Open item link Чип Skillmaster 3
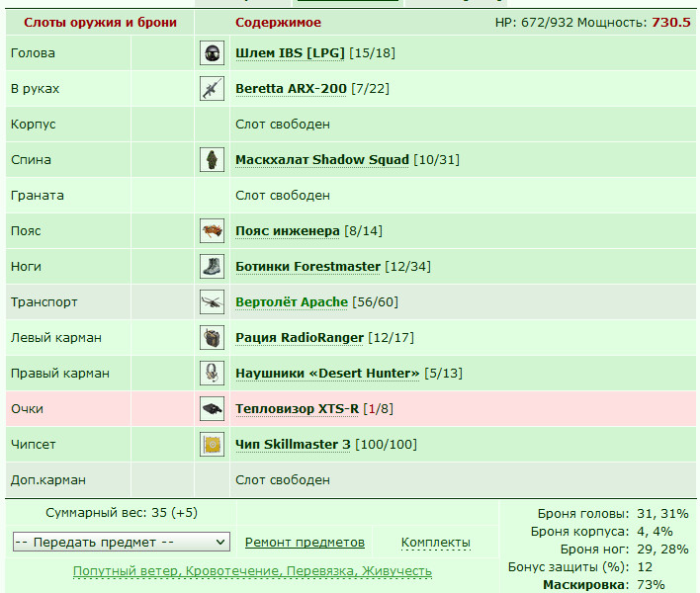 [293, 445]
